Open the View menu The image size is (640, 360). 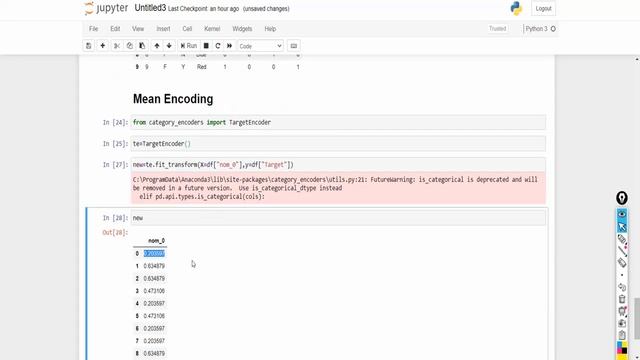138,29
